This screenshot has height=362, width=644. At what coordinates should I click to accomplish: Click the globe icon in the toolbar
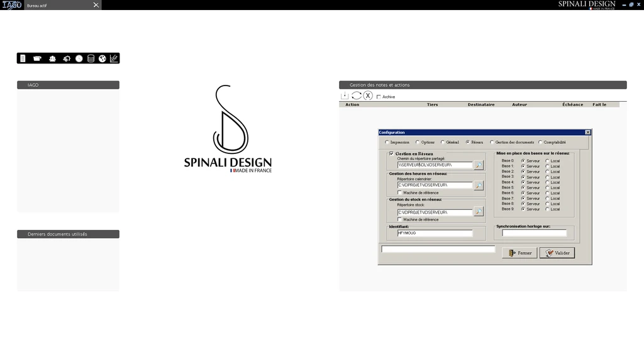103,58
